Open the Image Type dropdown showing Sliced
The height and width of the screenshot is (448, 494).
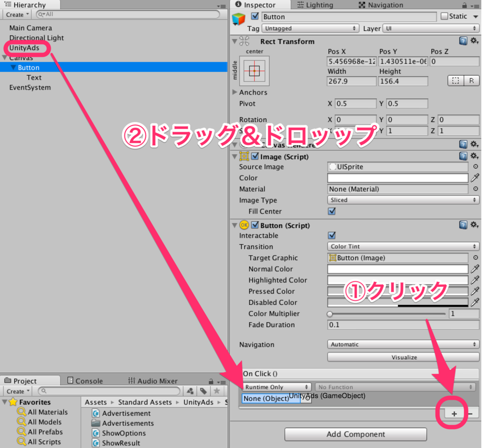coord(403,200)
